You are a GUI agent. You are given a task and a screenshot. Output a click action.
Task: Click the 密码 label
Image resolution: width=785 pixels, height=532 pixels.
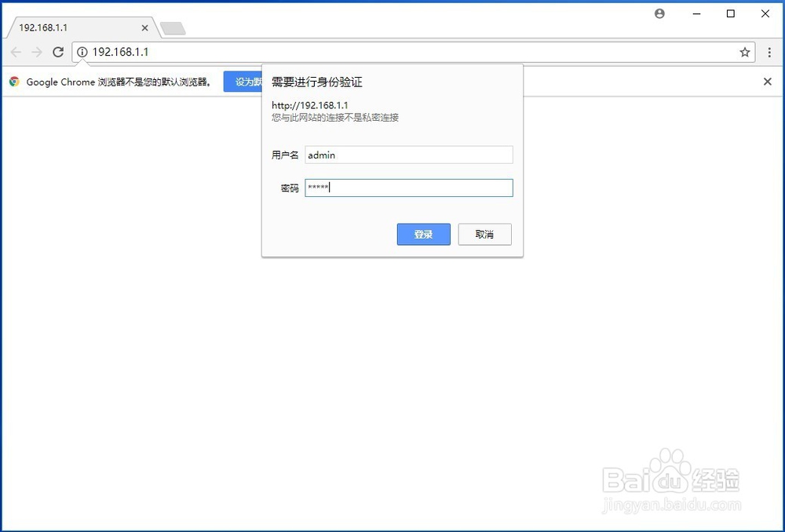pos(290,188)
